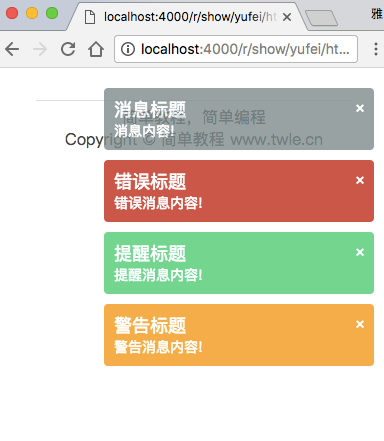Focus the address bar URL field
This screenshot has width=384, height=441.
click(x=236, y=49)
